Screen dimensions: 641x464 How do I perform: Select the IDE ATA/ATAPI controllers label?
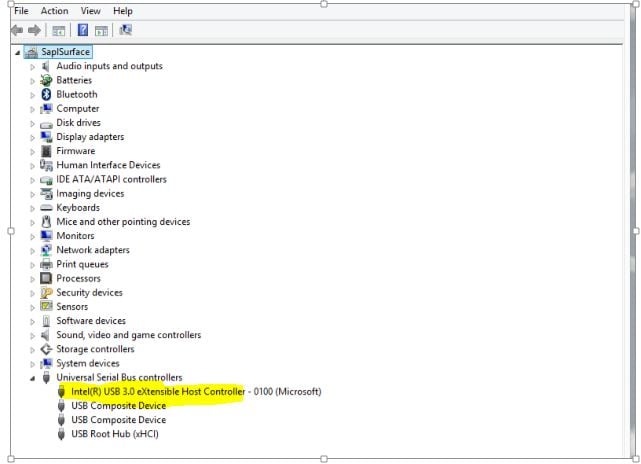[x=111, y=179]
